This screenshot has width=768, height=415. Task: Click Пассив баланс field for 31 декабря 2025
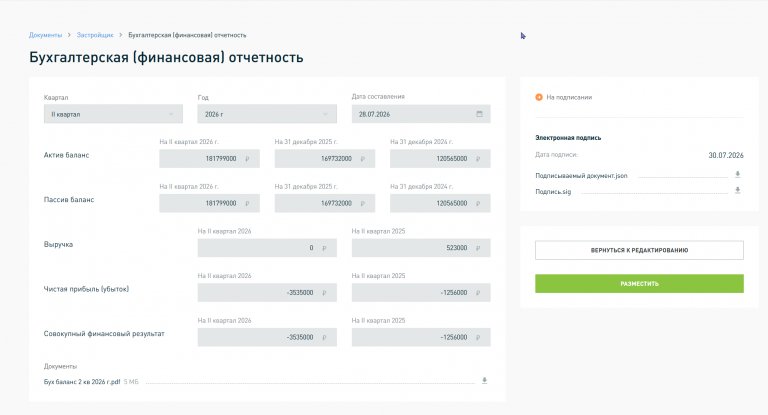tap(325, 203)
